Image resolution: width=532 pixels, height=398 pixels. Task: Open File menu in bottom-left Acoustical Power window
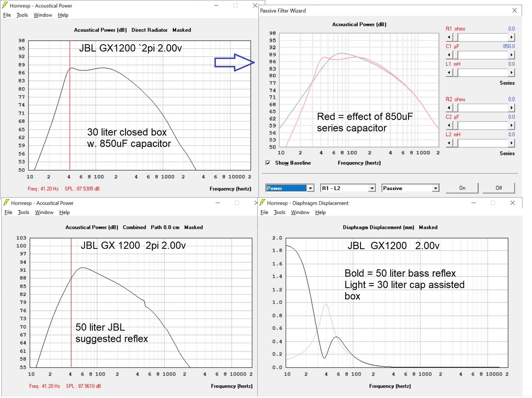8,213
